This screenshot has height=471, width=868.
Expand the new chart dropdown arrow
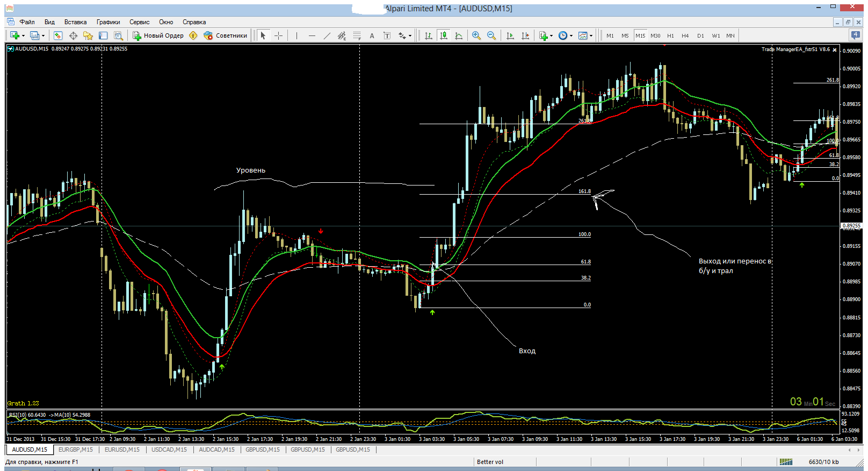tap(23, 36)
